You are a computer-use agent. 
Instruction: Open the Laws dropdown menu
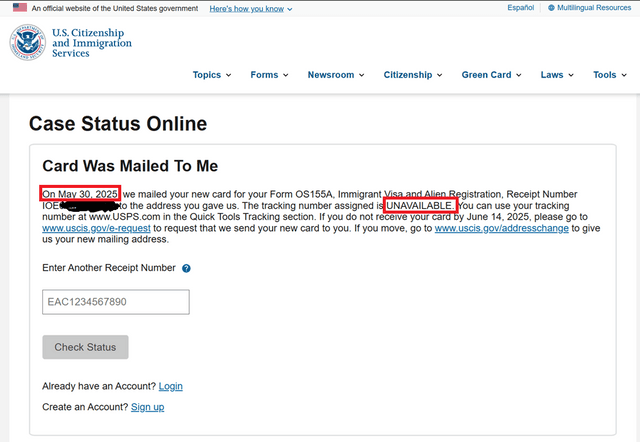(x=557, y=75)
